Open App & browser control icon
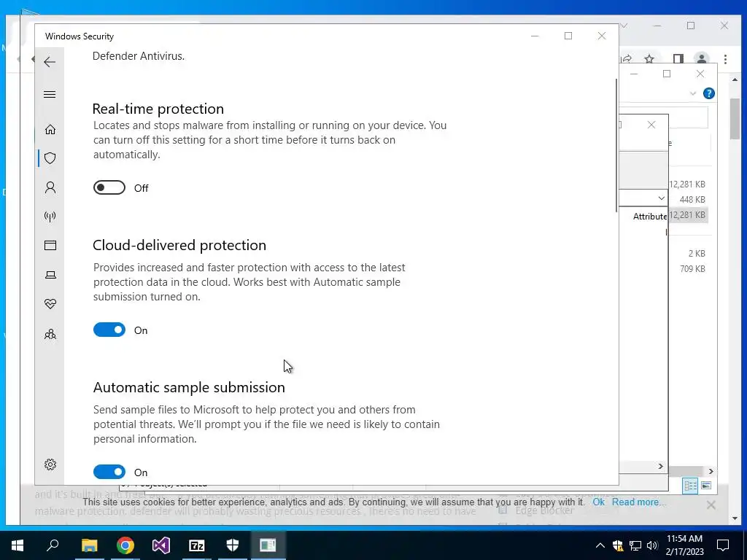 [50, 245]
